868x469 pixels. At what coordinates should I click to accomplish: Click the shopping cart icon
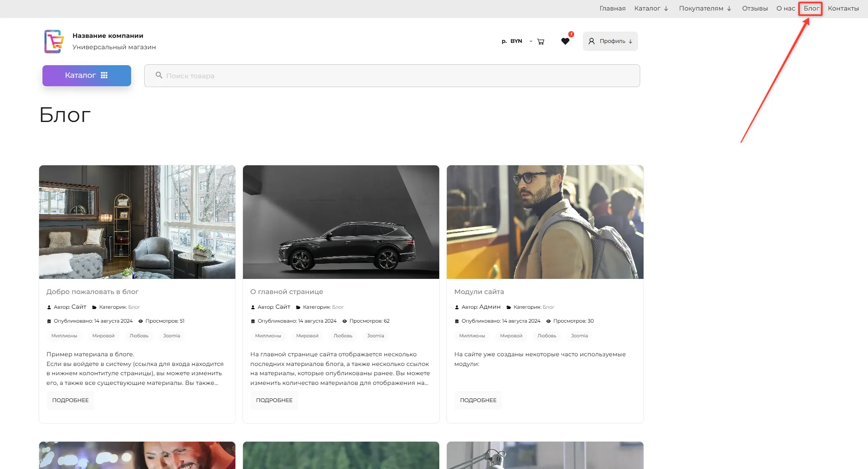pos(541,42)
